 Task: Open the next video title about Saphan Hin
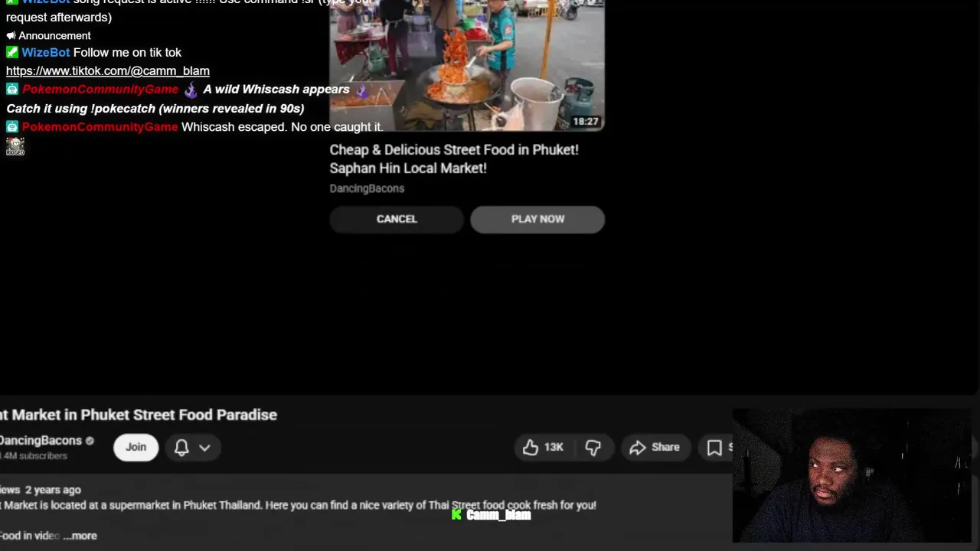click(454, 158)
